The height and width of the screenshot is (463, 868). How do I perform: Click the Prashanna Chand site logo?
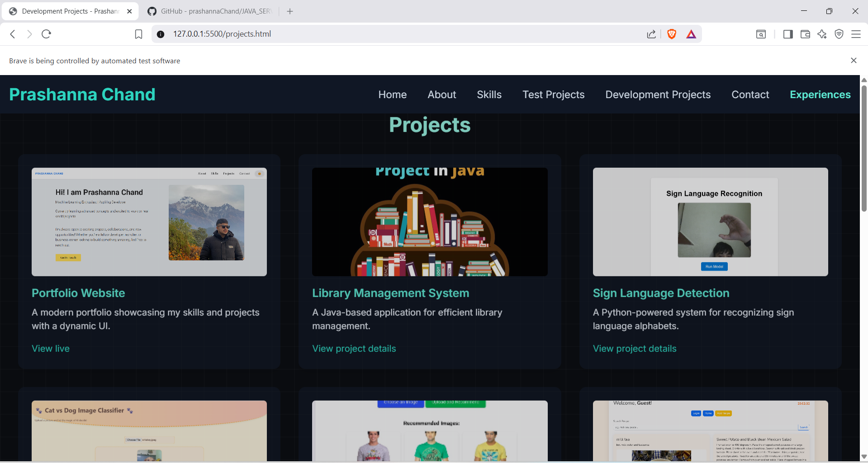click(82, 94)
